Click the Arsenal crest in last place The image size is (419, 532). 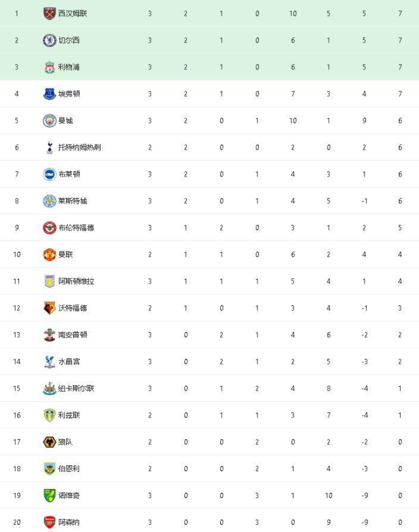coord(50,522)
